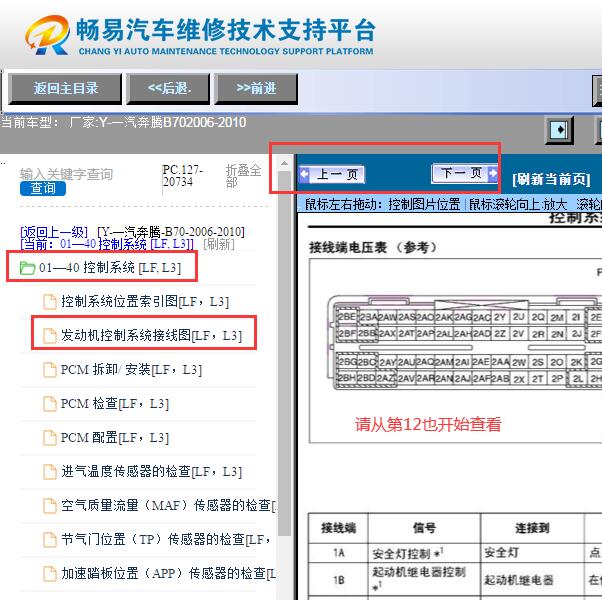Click table header 信号

424,528
